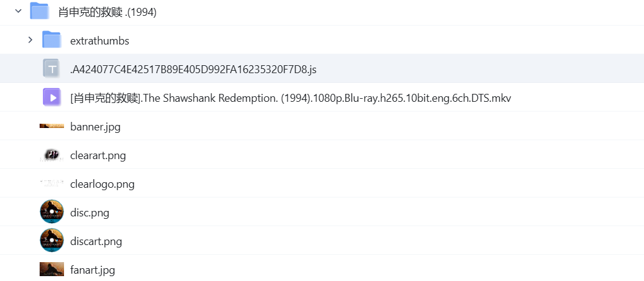Select the A424077C4E42517B89E405D992FA16235320F7D8.js file

193,69
